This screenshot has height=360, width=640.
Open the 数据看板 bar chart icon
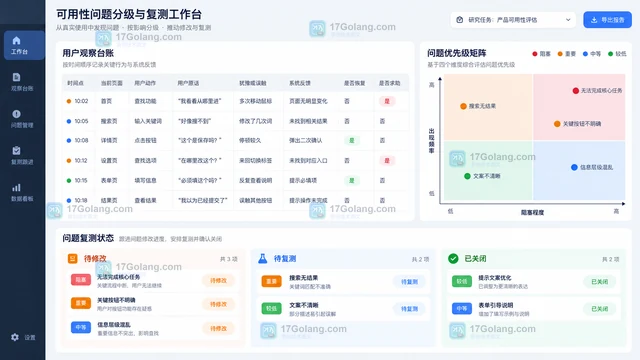(16, 187)
